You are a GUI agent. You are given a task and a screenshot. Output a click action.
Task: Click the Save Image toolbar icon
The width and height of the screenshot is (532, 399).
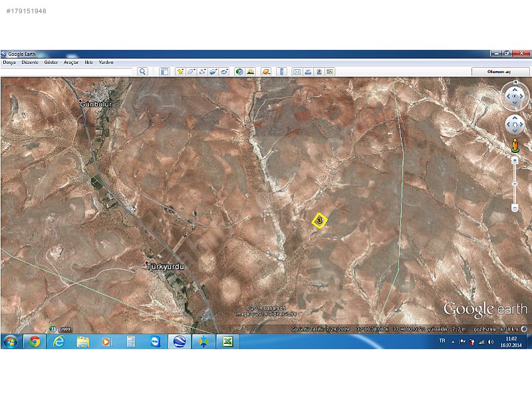click(x=319, y=72)
